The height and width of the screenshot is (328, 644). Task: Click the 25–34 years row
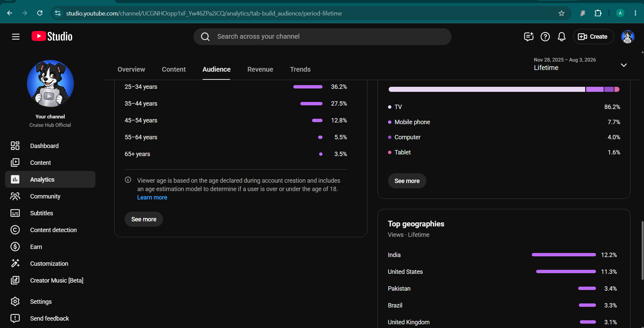coord(236,86)
